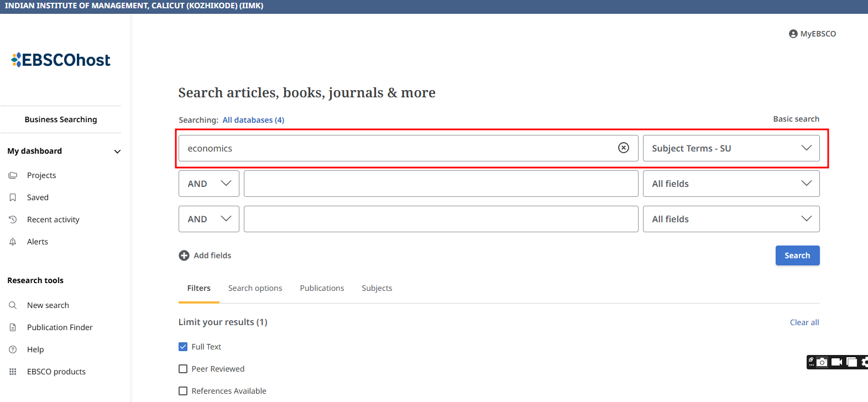Image resolution: width=868 pixels, height=402 pixels.
Task: Click the New search magnifier icon
Action: click(13, 305)
